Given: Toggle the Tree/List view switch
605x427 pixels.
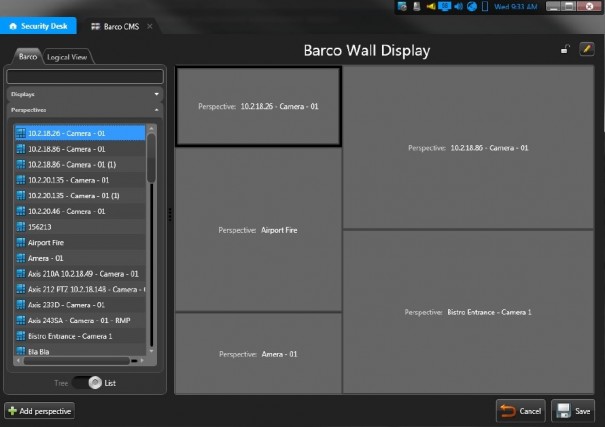Looking at the screenshot, I should pyautogui.click(x=92, y=382).
